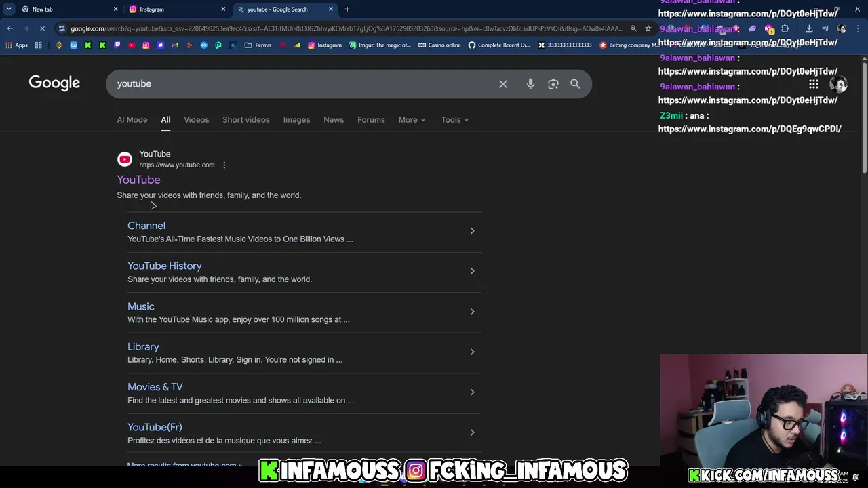Submit search with magnifying glass icon

coord(575,84)
